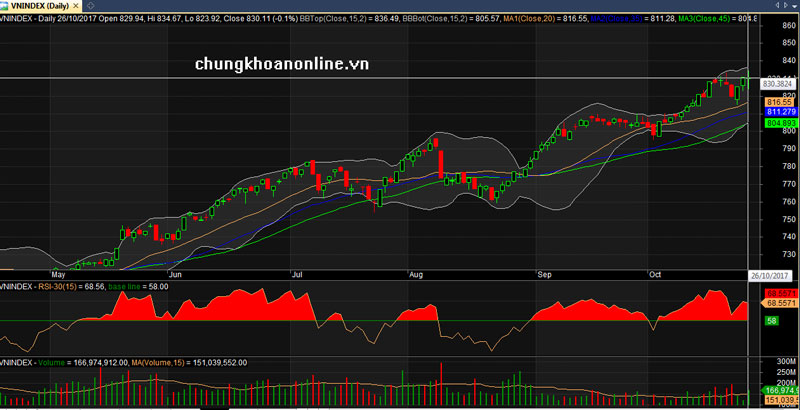Click the green base line value tag 58
The image size is (800, 410).
tap(771, 321)
